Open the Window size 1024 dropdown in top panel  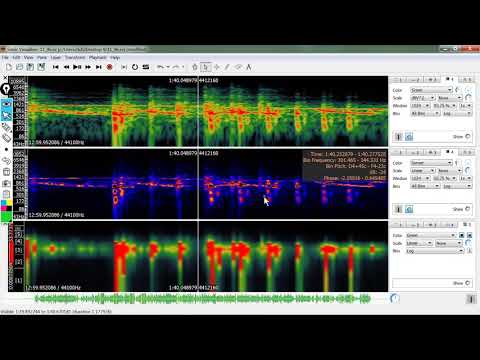[x=420, y=106]
